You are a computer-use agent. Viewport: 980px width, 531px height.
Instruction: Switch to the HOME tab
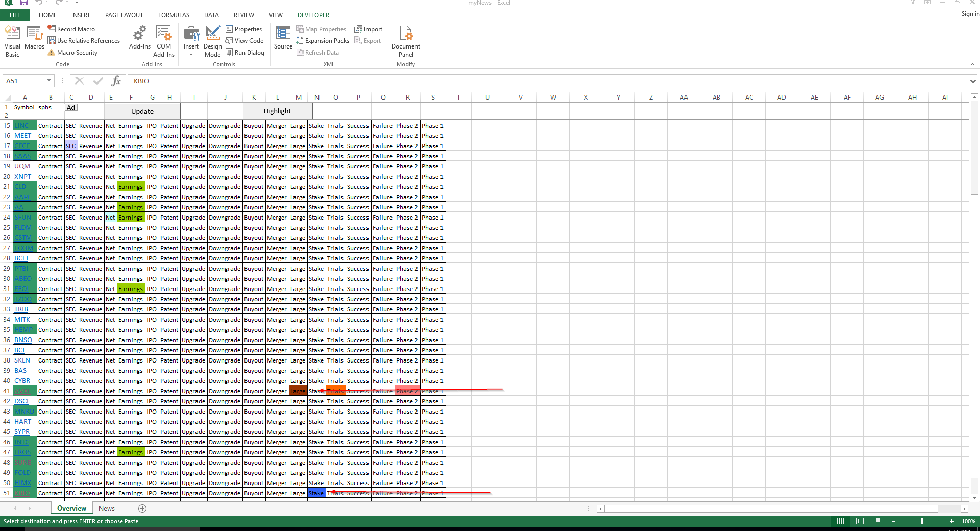[x=48, y=15]
